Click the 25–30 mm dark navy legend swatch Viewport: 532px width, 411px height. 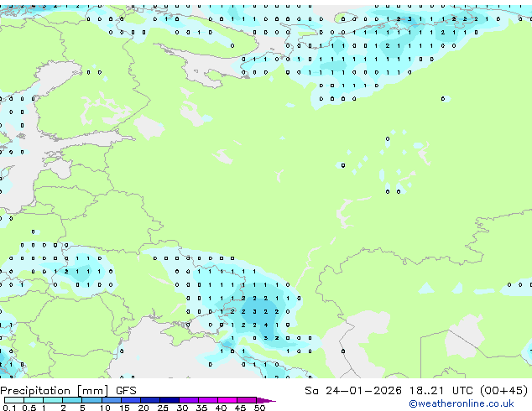(x=170, y=400)
